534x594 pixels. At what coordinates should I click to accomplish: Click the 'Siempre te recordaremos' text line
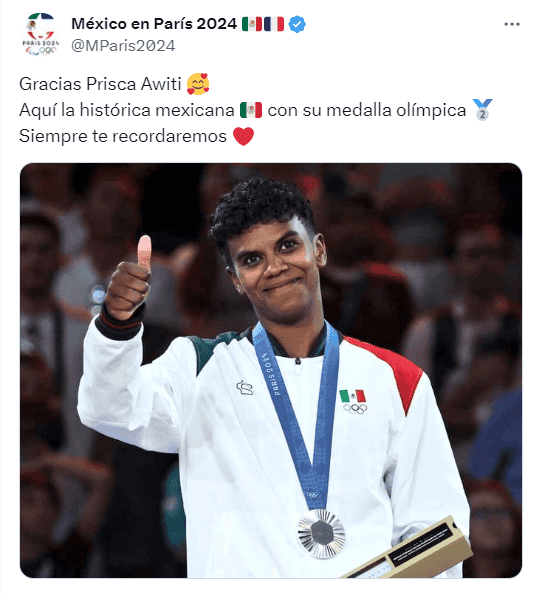point(123,136)
